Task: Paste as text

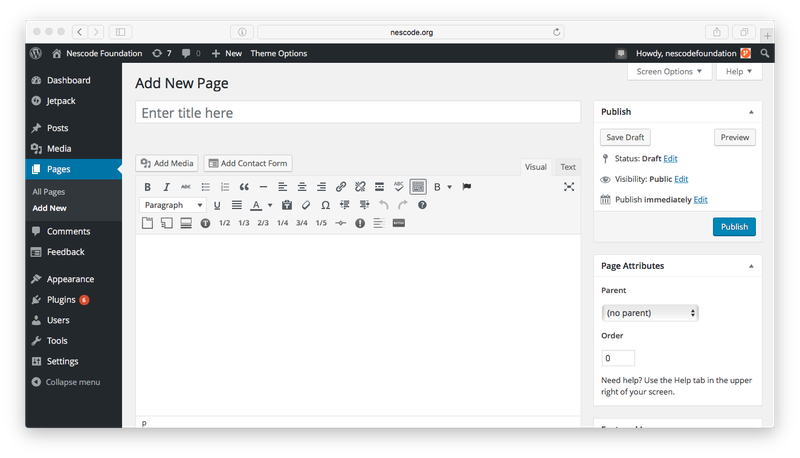Action: pyautogui.click(x=287, y=205)
